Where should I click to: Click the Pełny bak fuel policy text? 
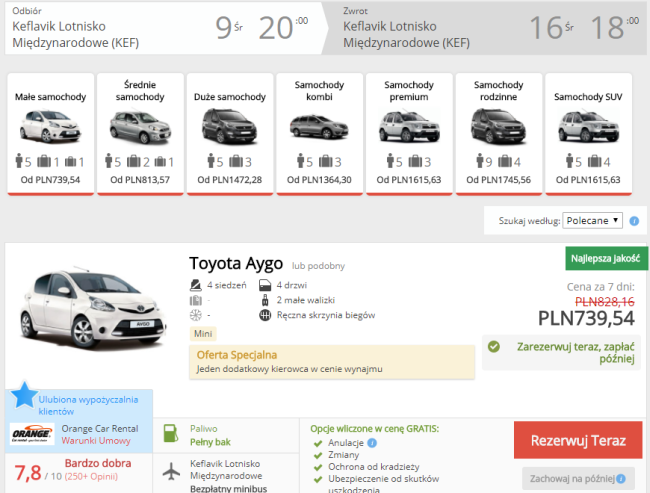coord(210,442)
